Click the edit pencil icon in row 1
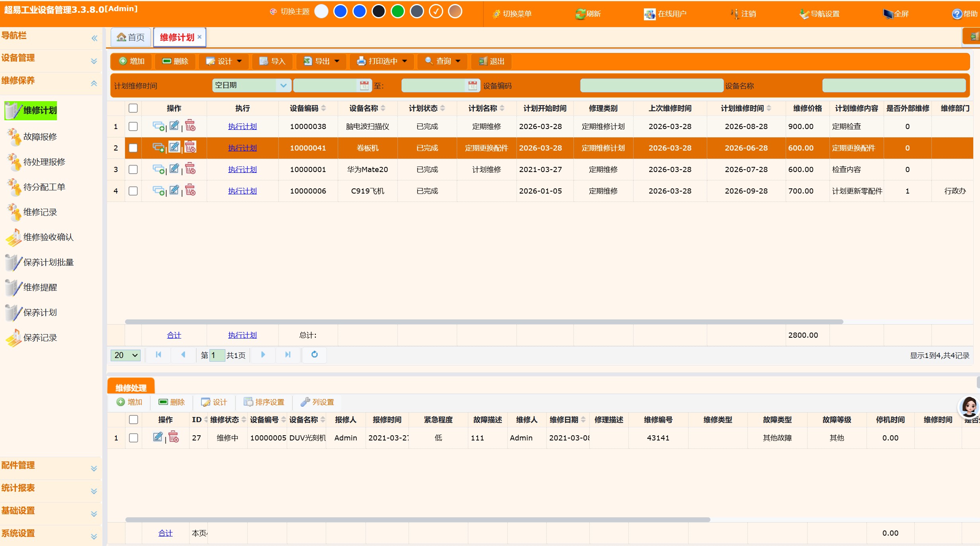Screen dimensions: 980x546 point(174,126)
